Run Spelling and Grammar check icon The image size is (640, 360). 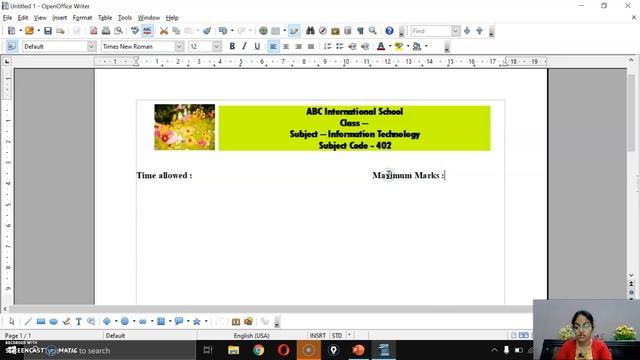coord(135,31)
